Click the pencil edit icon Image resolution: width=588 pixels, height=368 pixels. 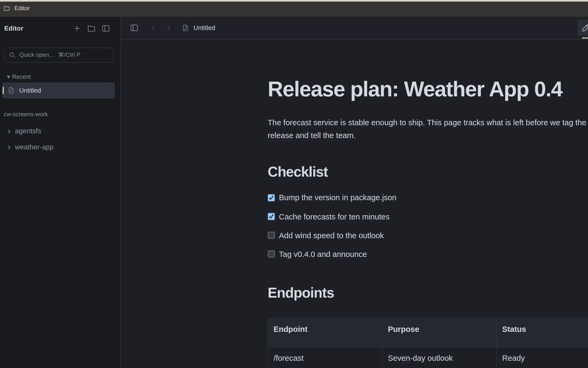pos(585,28)
